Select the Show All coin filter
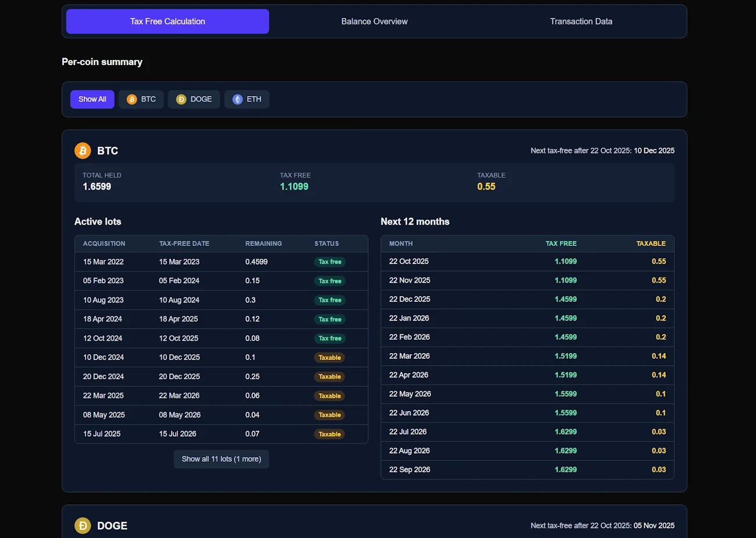 point(92,99)
